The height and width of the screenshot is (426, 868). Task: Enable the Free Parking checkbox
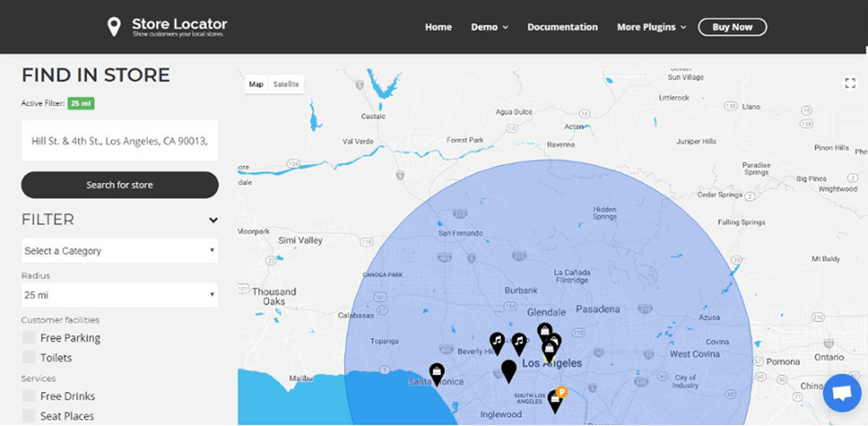coord(29,337)
